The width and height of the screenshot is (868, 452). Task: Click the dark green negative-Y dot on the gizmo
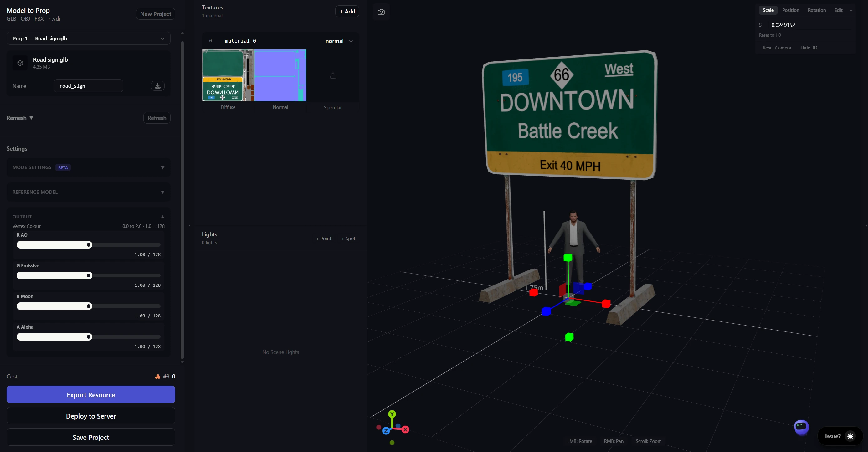coord(392,443)
